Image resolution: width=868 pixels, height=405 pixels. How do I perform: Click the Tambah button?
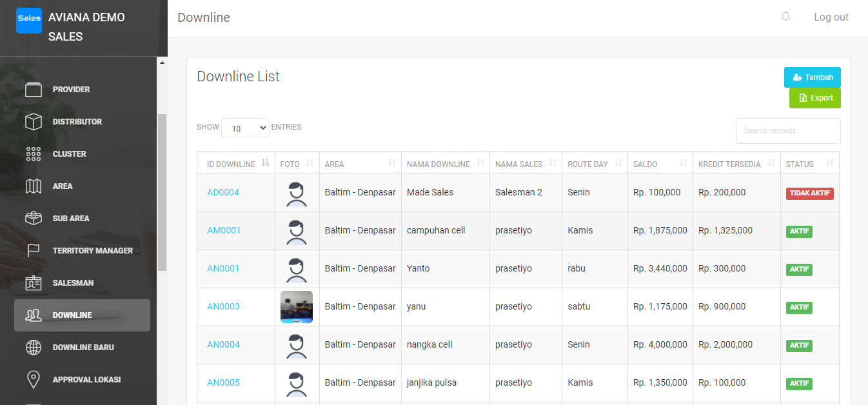[x=812, y=77]
